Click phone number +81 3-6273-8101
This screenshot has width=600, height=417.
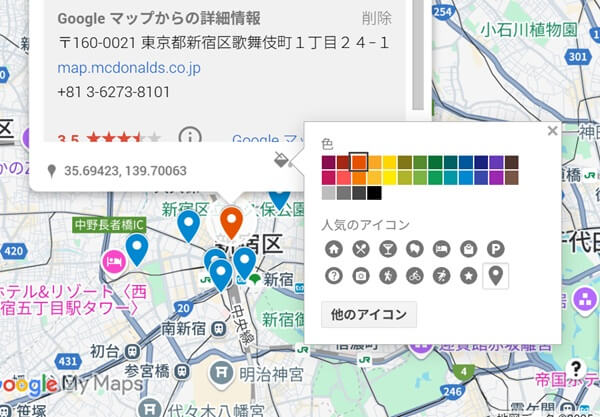pyautogui.click(x=113, y=92)
